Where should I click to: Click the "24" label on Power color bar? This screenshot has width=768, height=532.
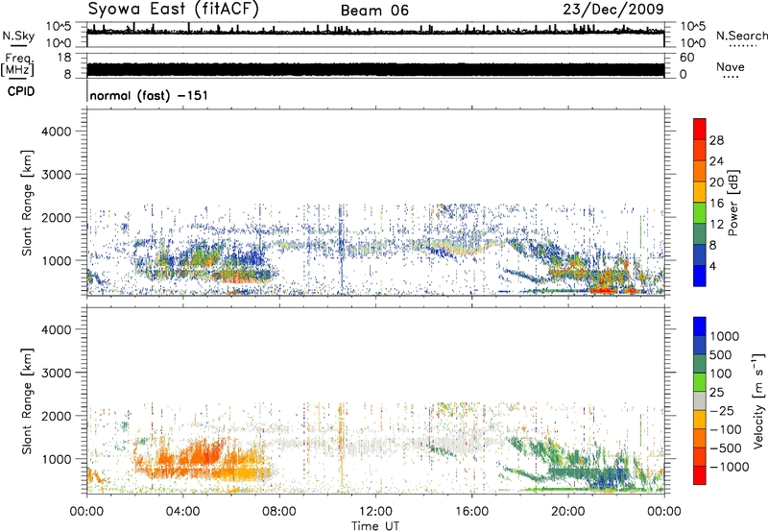pyautogui.click(x=716, y=161)
